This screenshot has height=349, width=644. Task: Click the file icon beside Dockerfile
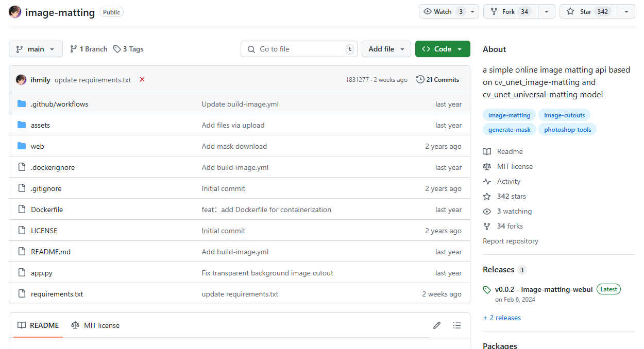tap(22, 210)
